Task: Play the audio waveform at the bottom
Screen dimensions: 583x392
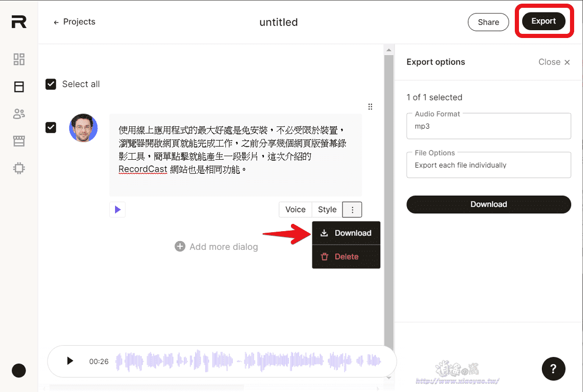Action: coord(70,361)
